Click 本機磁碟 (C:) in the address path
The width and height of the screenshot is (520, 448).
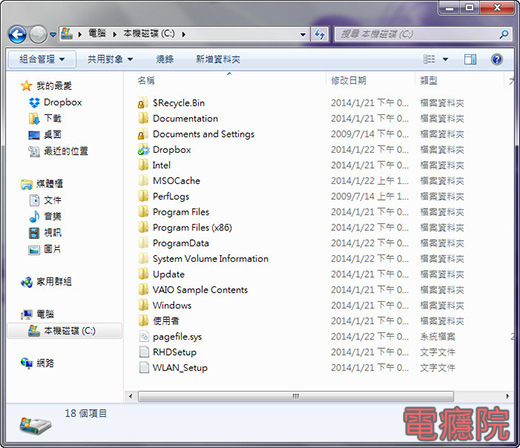click(x=149, y=33)
